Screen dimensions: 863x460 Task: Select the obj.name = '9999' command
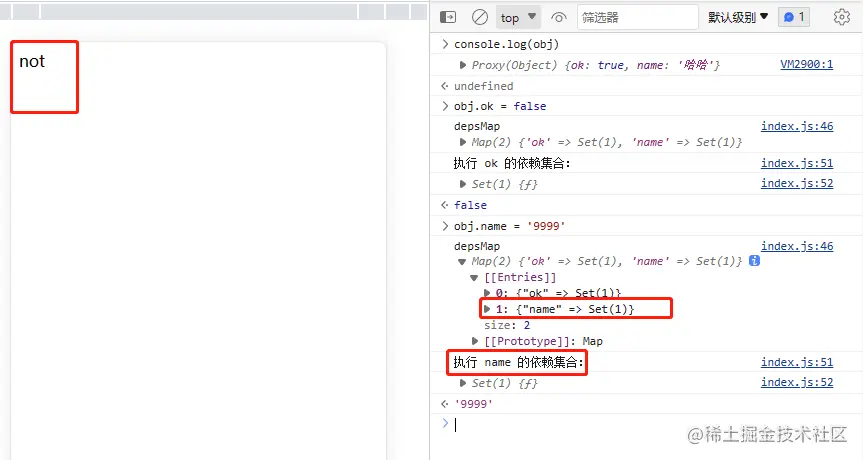(510, 226)
